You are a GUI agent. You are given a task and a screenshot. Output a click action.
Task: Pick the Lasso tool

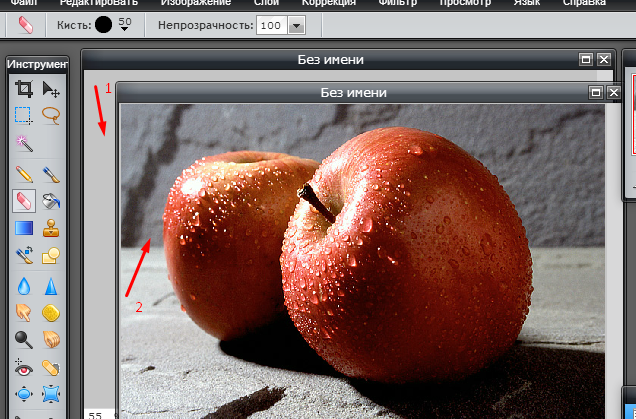coord(51,117)
